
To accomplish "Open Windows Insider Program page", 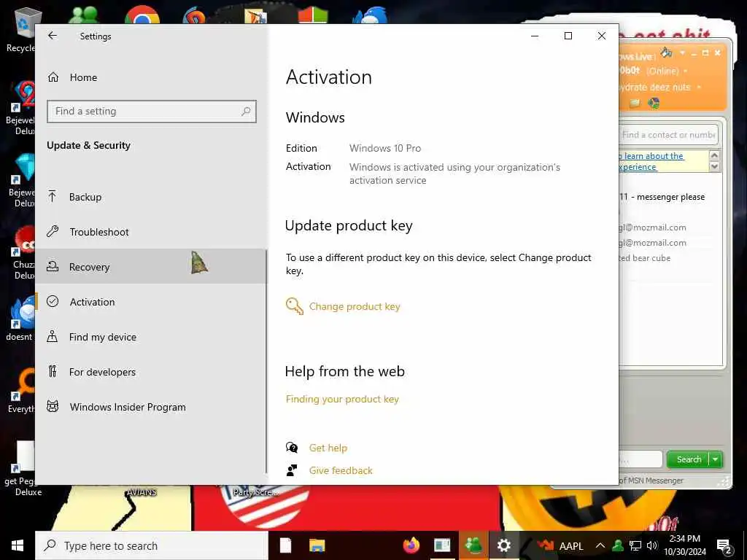I will pyautogui.click(x=151, y=407).
